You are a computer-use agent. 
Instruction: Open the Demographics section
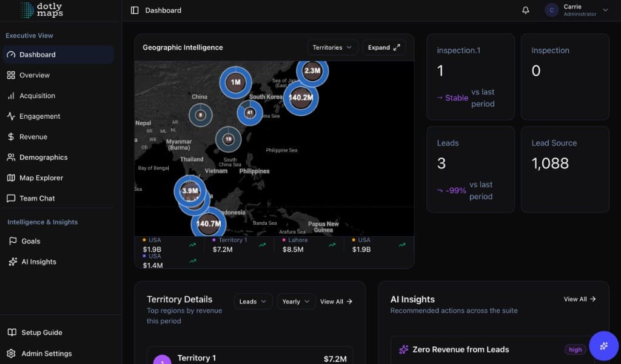point(58,157)
